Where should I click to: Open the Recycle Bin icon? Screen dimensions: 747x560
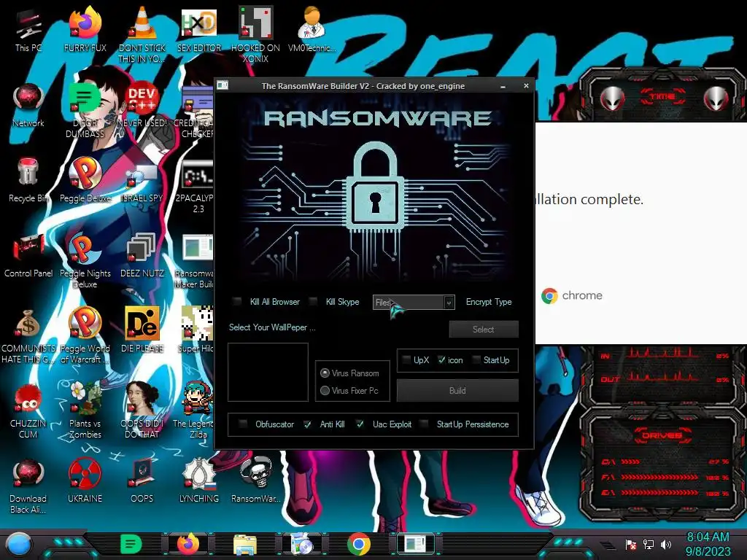point(28,172)
